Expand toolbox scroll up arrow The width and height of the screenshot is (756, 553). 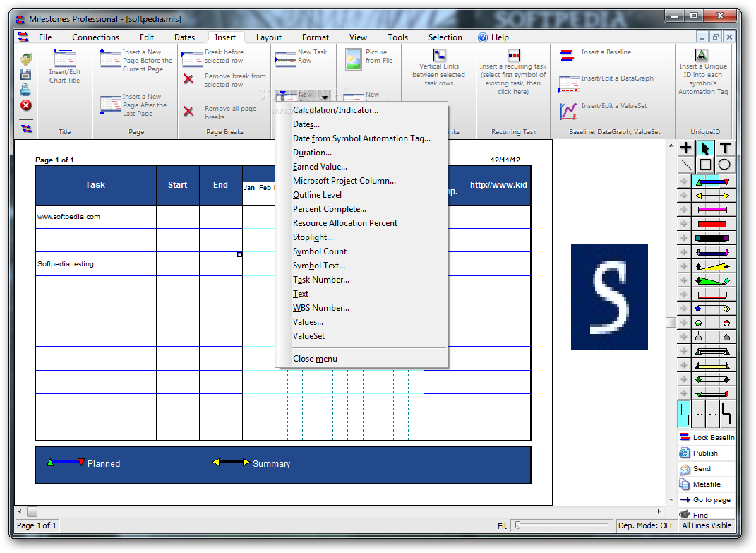point(671,145)
